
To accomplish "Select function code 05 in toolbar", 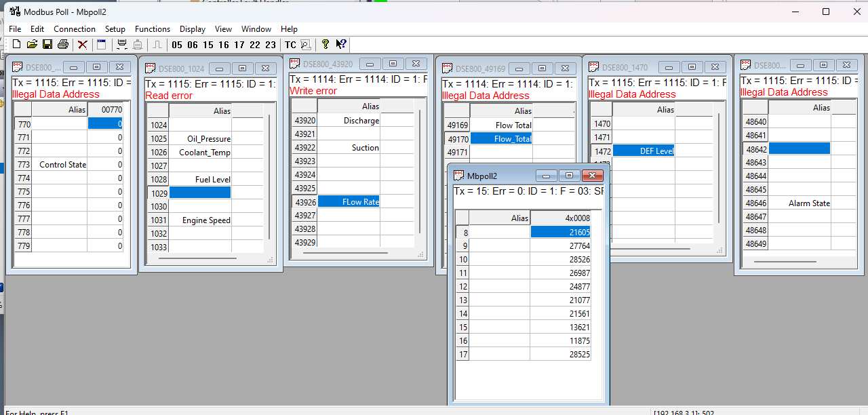I will (177, 45).
